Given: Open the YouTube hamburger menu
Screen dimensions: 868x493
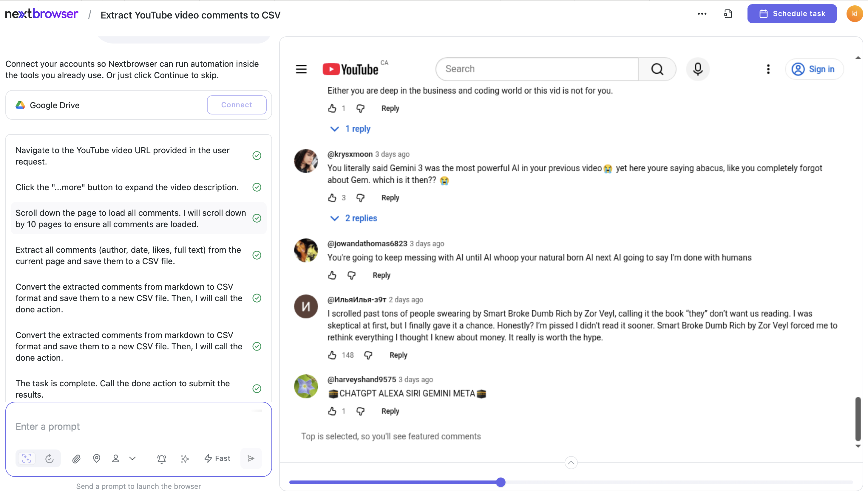Looking at the screenshot, I should click(301, 69).
